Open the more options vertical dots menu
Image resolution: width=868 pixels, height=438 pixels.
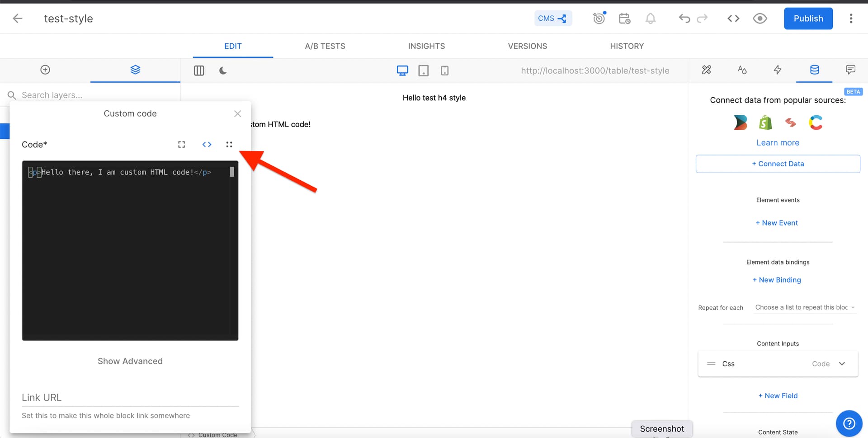coord(851,19)
